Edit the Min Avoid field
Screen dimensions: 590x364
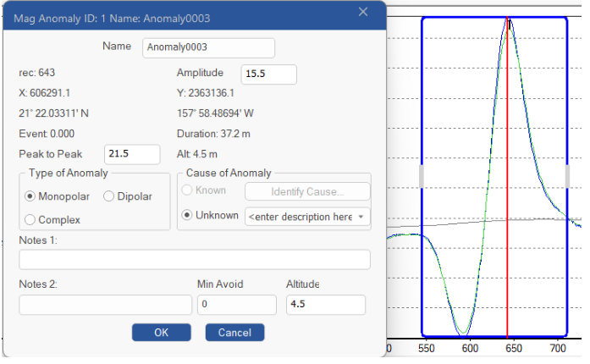point(237,305)
